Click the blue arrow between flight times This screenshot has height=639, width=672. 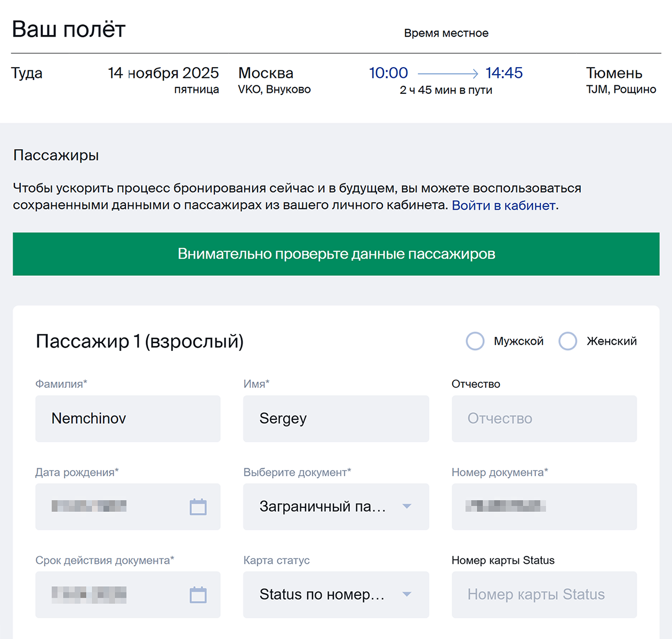[447, 73]
